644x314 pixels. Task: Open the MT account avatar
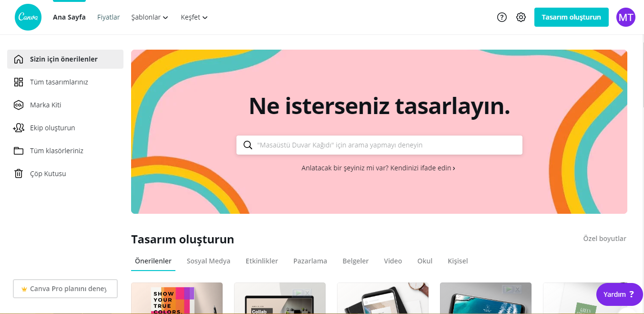pyautogui.click(x=625, y=17)
